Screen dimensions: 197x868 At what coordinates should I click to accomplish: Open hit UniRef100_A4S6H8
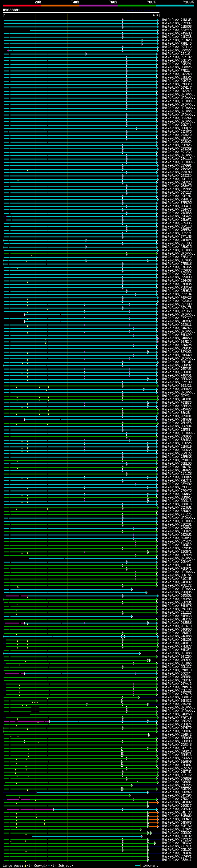coord(177,33)
